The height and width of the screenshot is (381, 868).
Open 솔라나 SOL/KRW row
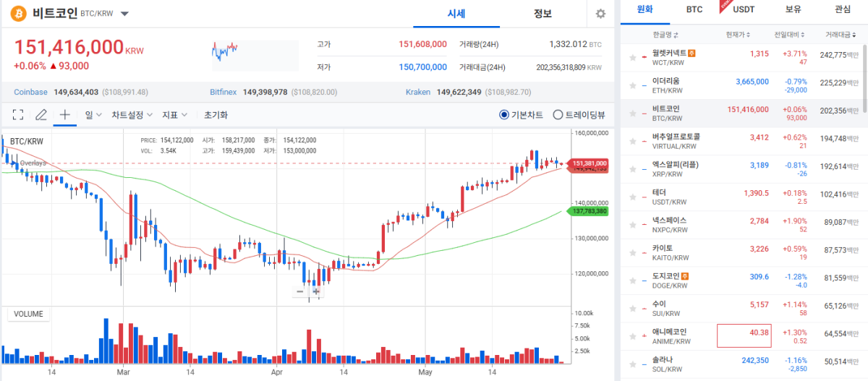tap(741, 364)
